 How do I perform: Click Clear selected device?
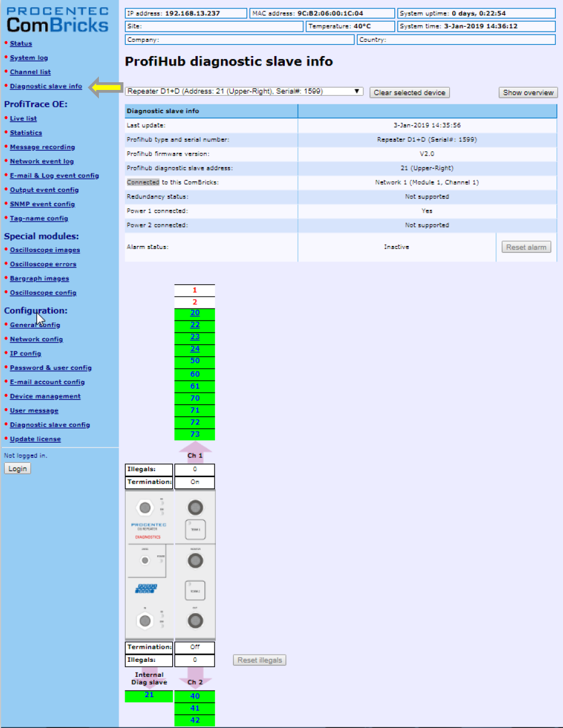coord(409,93)
